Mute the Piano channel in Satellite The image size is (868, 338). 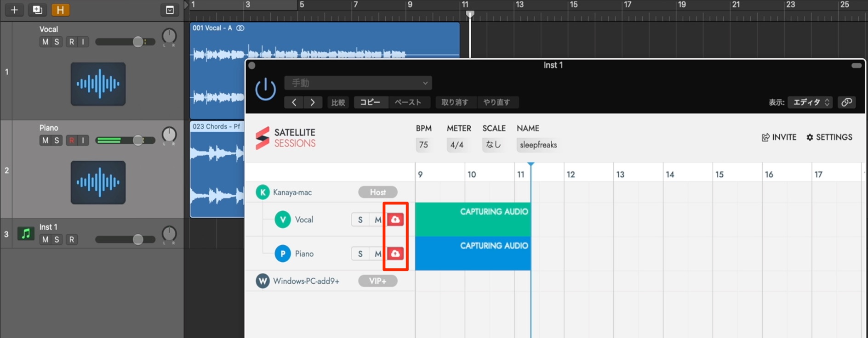[x=377, y=254]
